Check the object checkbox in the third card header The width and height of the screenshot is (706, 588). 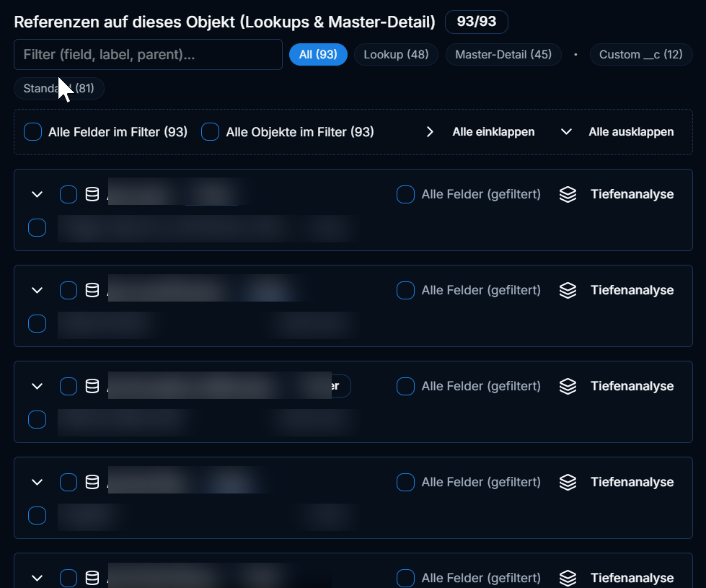pos(69,387)
